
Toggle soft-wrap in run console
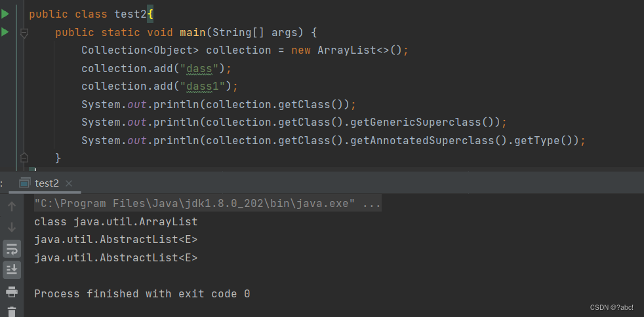click(12, 249)
